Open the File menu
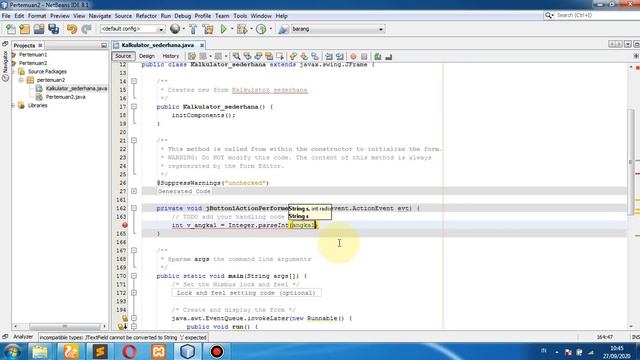This screenshot has width=640, height=360. coord(6,16)
